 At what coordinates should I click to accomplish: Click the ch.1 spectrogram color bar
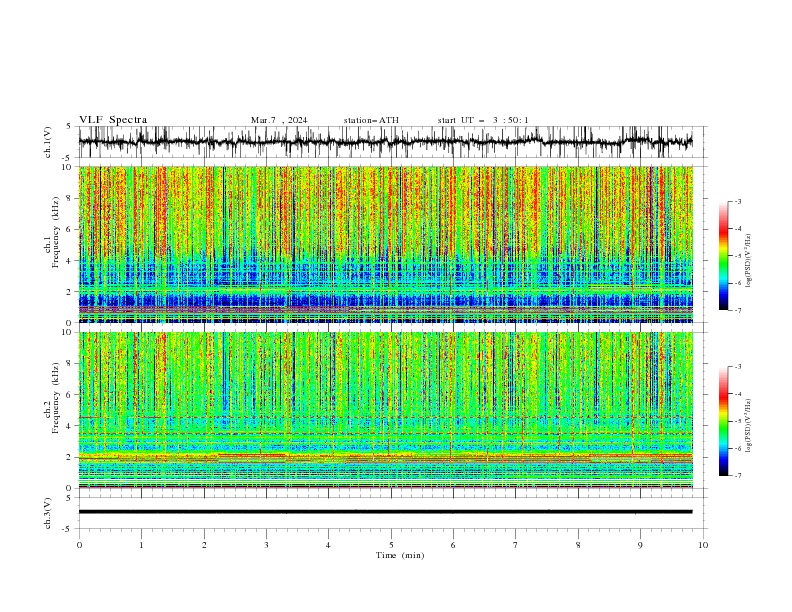tap(723, 256)
